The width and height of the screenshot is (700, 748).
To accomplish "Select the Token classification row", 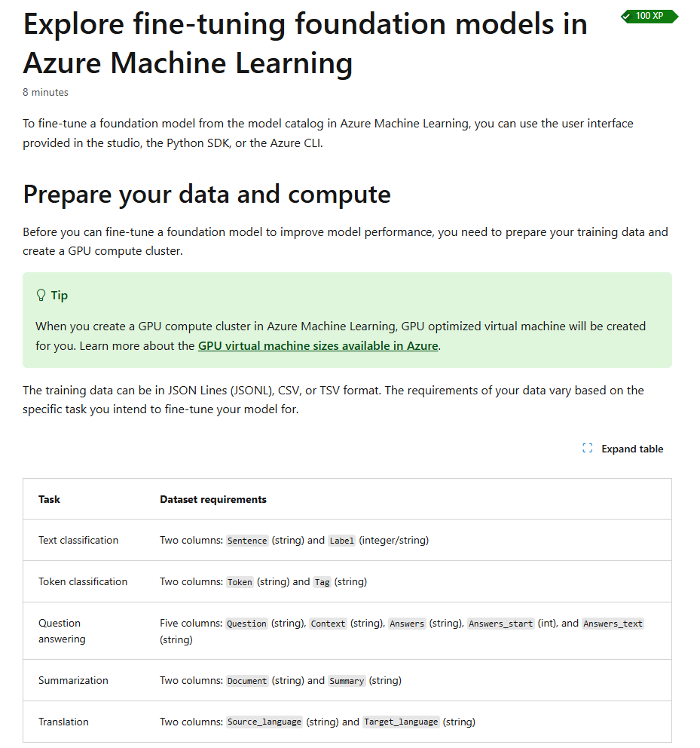I will pyautogui.click(x=347, y=581).
